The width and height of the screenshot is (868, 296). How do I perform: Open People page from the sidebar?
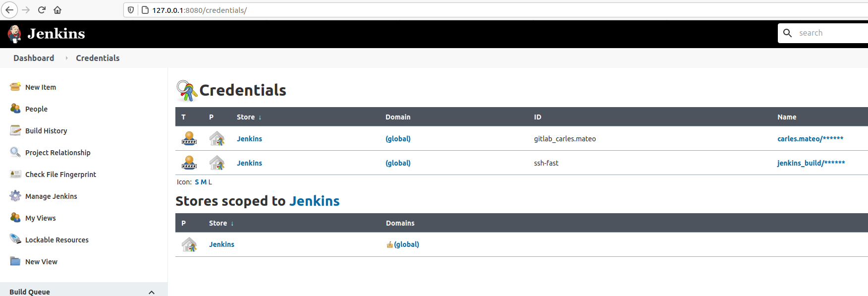click(36, 109)
